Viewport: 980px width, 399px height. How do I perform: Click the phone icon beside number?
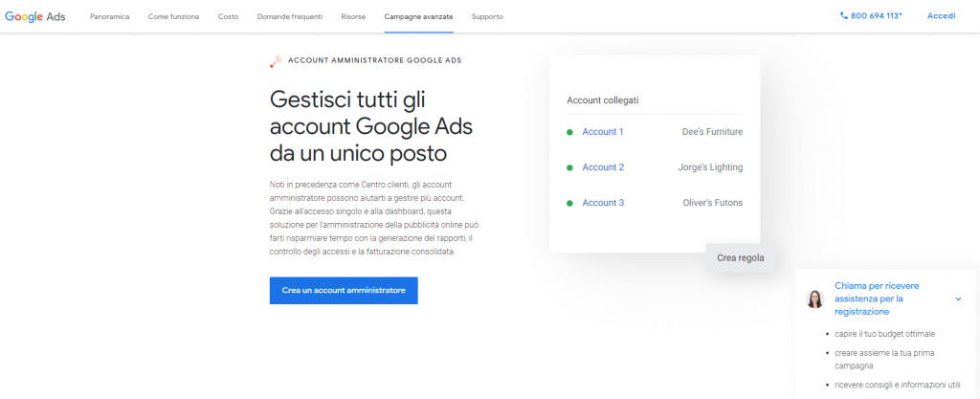(x=844, y=16)
